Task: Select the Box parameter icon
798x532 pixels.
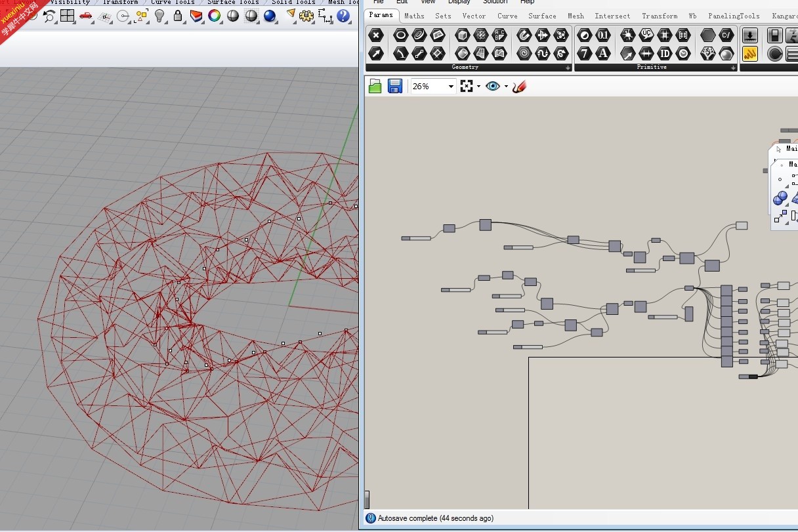Action: click(x=463, y=35)
